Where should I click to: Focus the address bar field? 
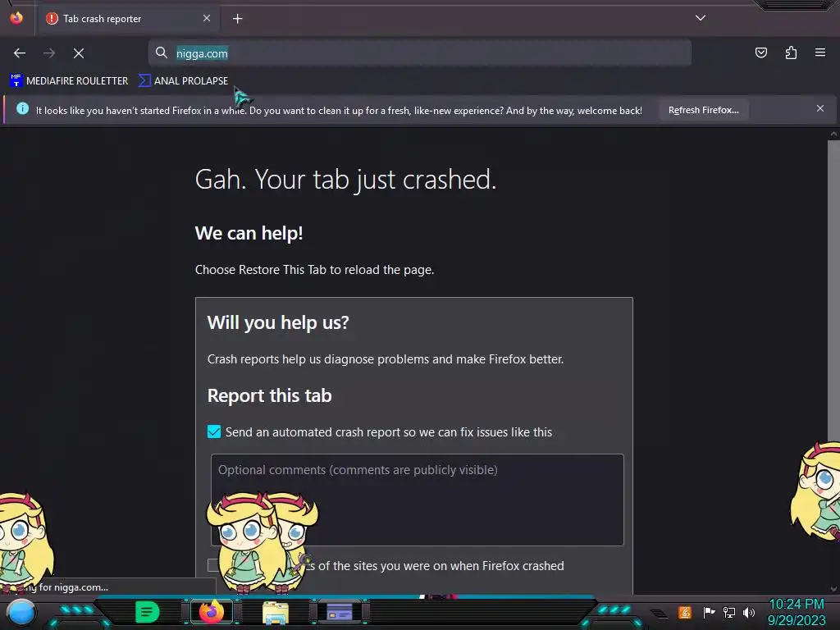coord(419,53)
